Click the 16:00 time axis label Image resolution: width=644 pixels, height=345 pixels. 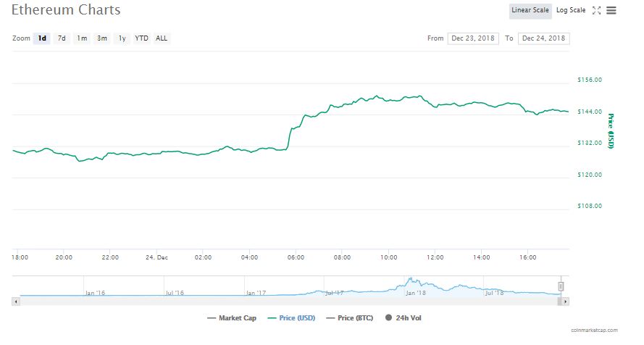(528, 257)
